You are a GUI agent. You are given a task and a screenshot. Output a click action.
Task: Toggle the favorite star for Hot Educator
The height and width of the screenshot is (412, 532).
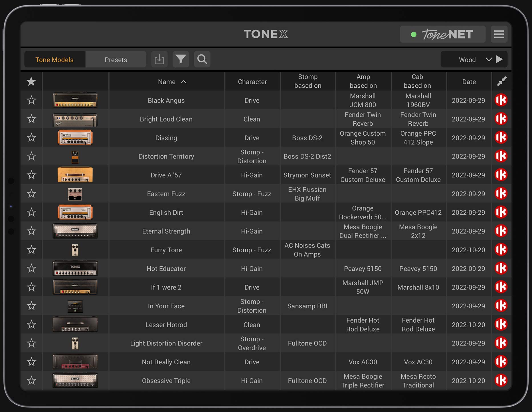pos(31,268)
